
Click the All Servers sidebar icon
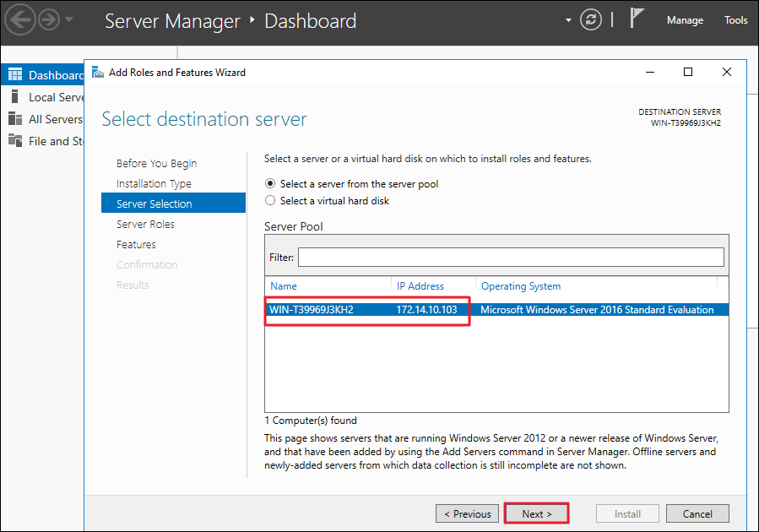(x=15, y=118)
